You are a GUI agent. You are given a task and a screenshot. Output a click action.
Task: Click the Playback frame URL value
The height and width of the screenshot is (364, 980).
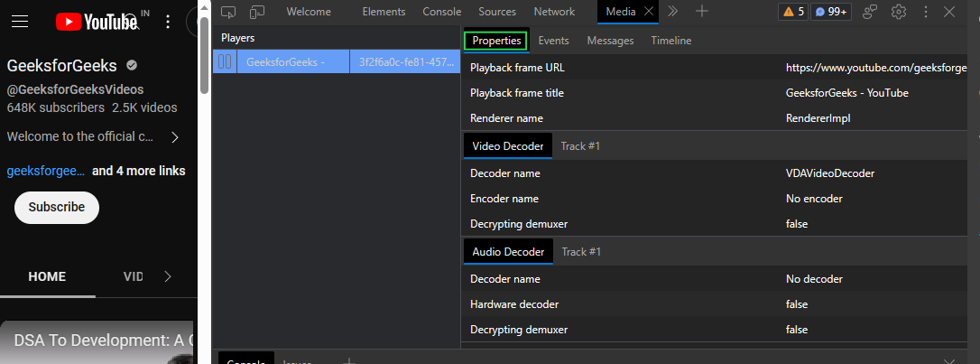pos(876,68)
